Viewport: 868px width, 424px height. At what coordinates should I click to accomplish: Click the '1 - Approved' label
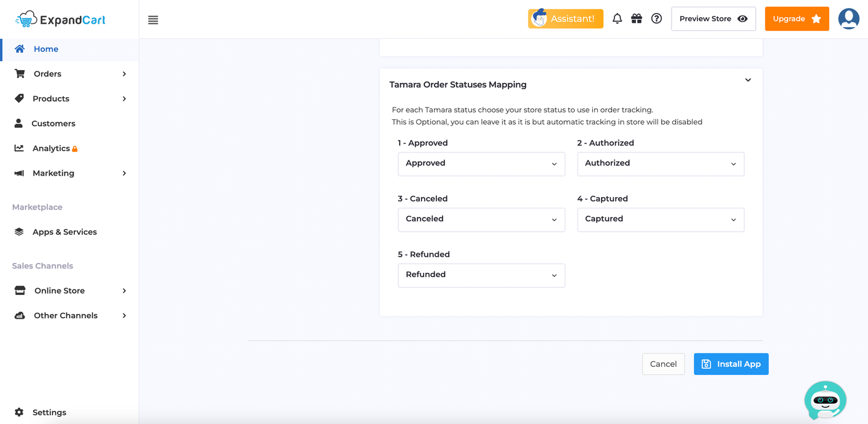tap(422, 143)
